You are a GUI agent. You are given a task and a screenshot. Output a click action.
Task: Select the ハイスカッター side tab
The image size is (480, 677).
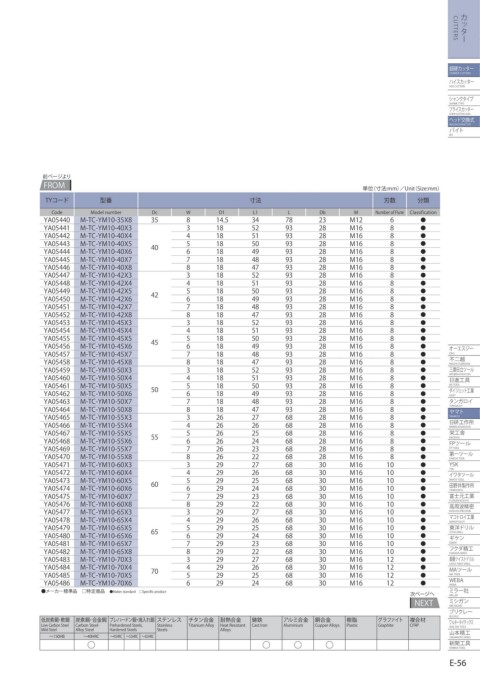464,83
